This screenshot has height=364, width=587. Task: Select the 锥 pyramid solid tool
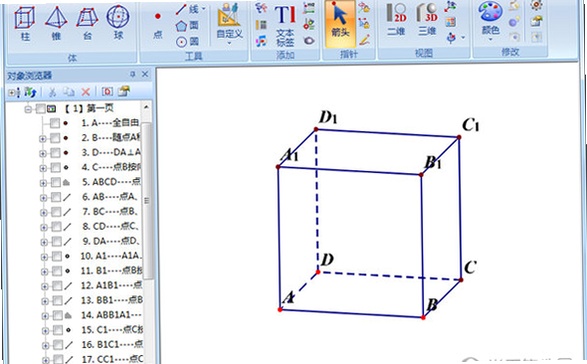(56, 23)
